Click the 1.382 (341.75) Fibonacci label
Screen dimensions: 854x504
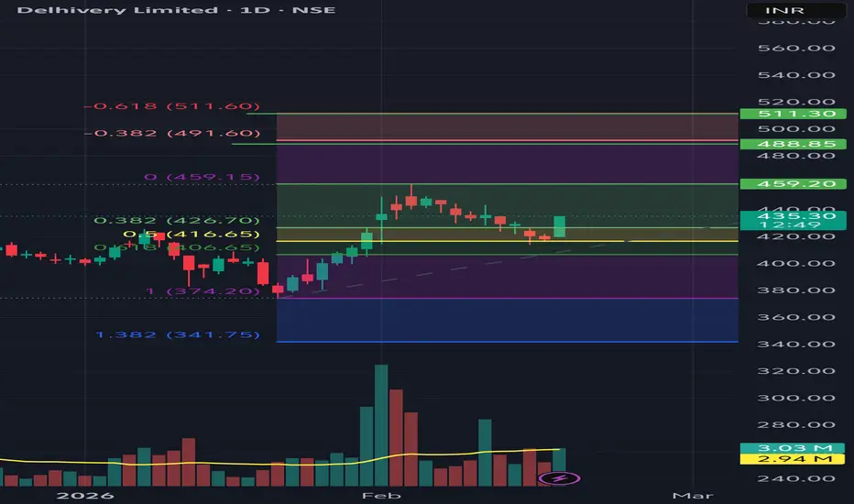178,334
